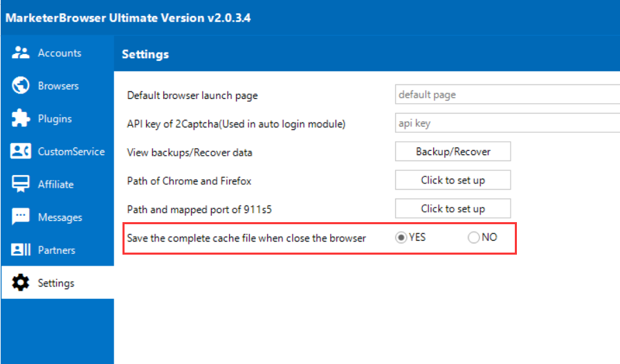Open the Messages section

tap(60, 217)
